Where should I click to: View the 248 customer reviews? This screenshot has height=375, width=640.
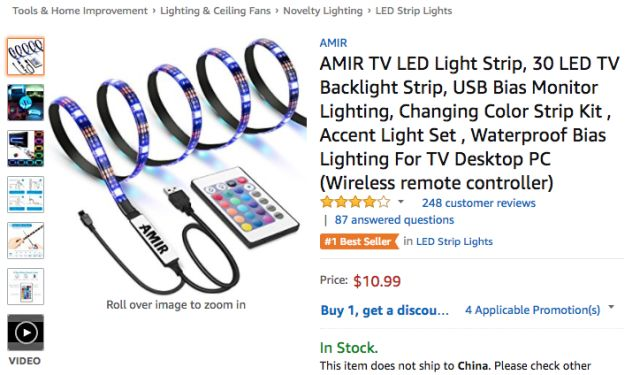pos(478,203)
